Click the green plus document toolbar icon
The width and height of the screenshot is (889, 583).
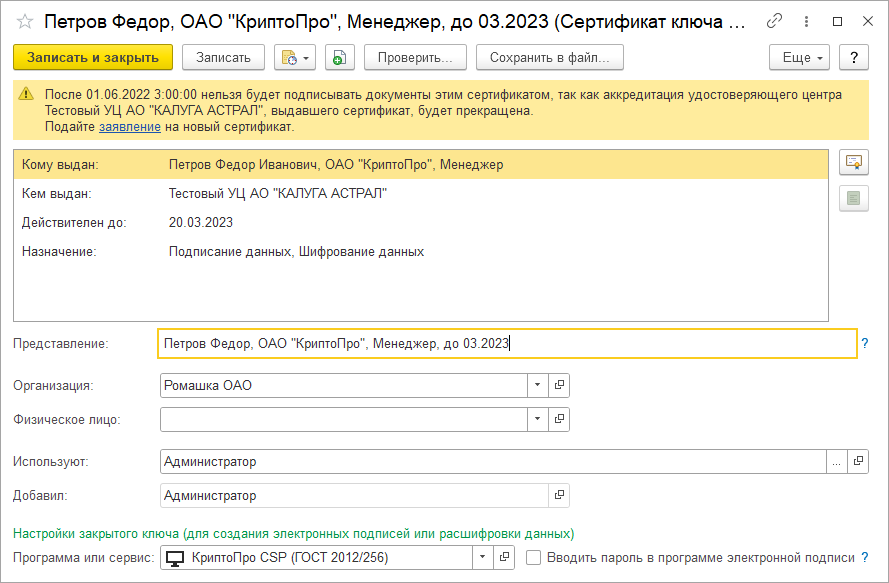click(340, 57)
